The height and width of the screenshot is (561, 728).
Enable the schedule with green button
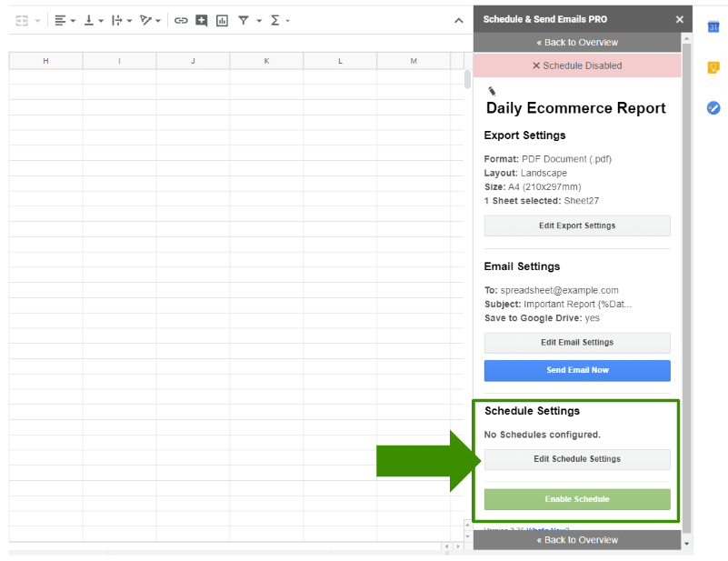click(577, 499)
